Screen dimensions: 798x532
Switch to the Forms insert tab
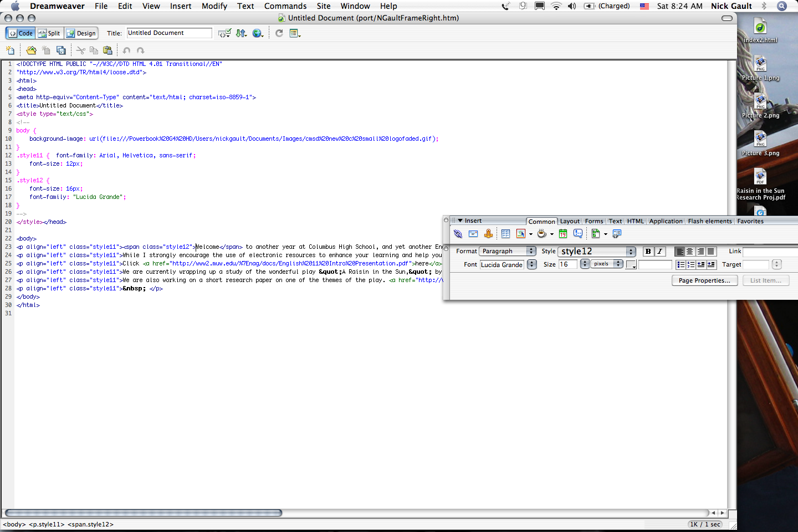point(594,221)
